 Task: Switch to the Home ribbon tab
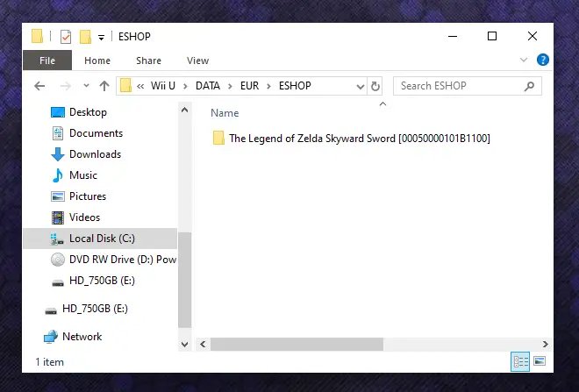[97, 61]
